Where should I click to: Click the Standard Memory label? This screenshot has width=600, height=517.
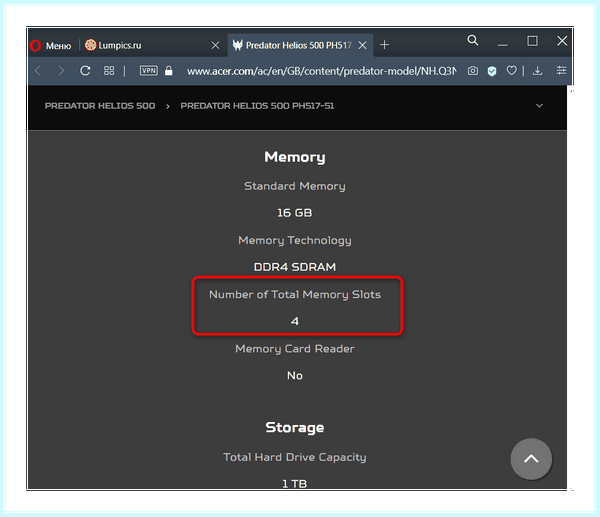point(295,186)
